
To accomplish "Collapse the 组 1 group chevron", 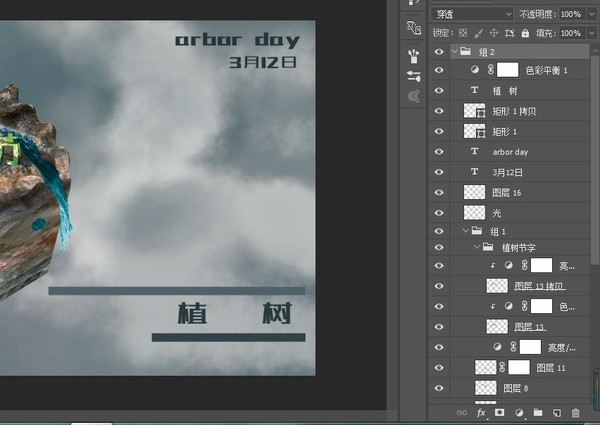I will click(466, 231).
